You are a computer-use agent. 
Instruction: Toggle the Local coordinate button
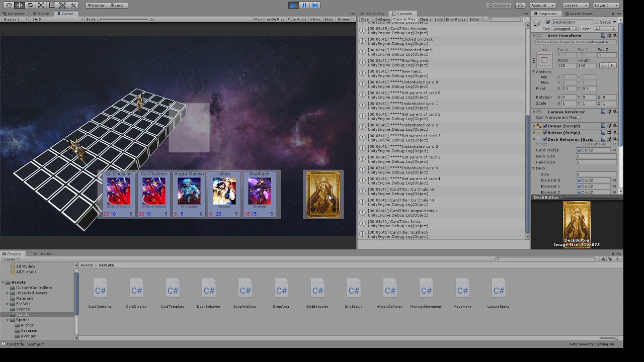coord(117,5)
